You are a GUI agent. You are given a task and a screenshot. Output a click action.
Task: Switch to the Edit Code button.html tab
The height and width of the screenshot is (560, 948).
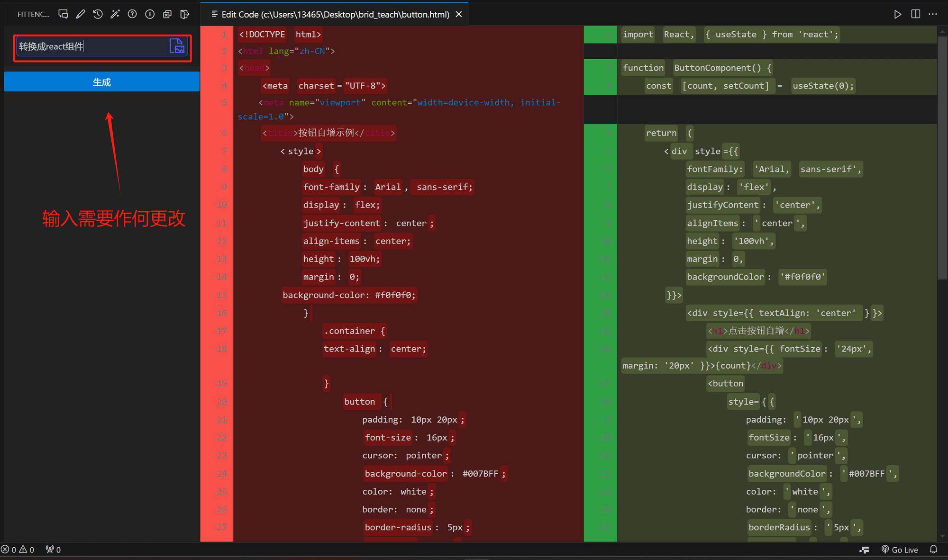335,14
